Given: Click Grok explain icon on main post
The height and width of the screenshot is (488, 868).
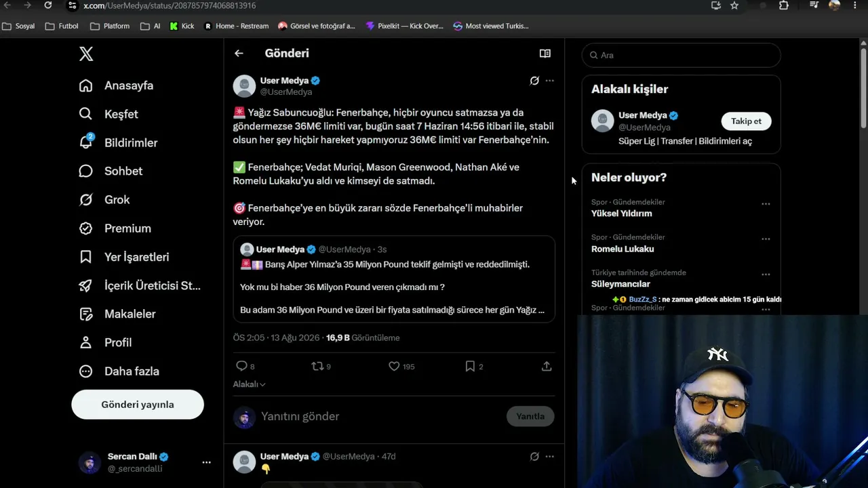Looking at the screenshot, I should [534, 81].
